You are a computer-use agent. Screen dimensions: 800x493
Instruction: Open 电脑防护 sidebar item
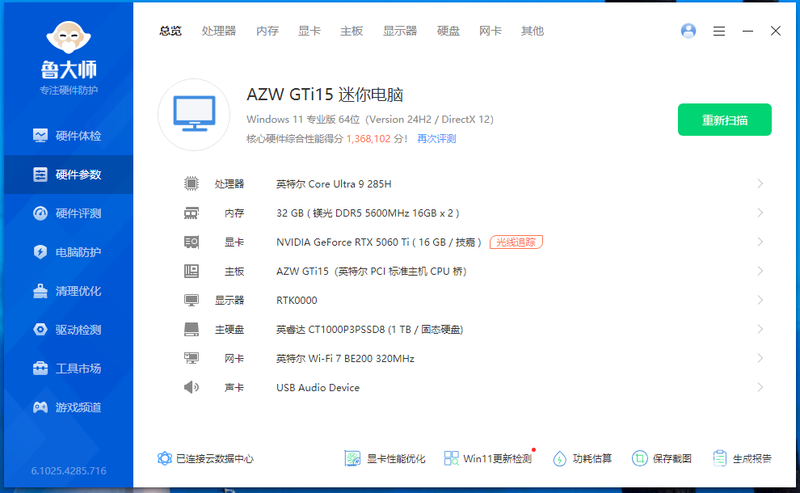(67, 252)
